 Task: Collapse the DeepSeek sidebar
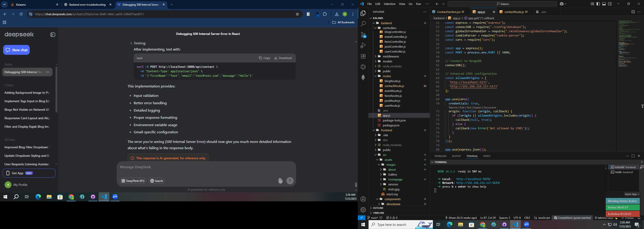point(53,35)
